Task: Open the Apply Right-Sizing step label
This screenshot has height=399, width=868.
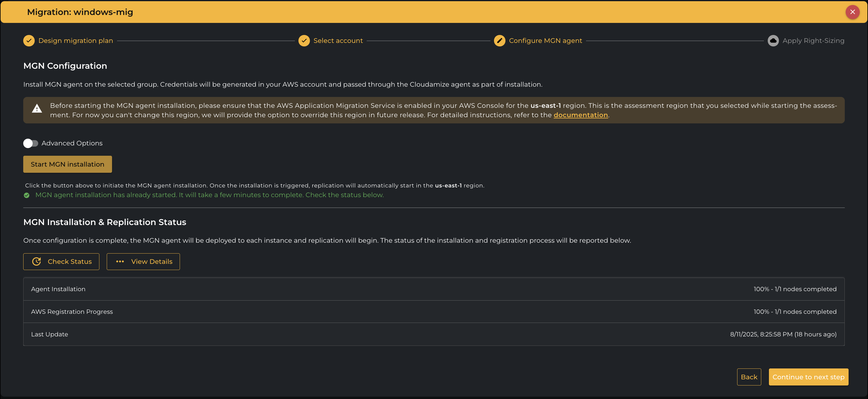Action: click(813, 41)
